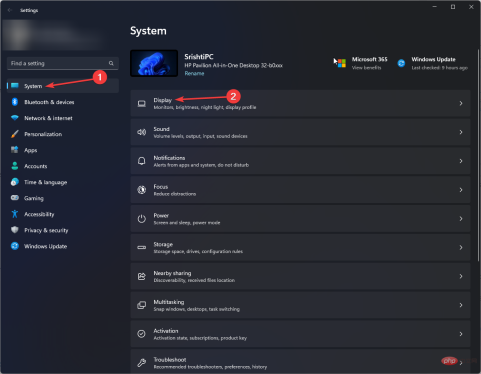The height and width of the screenshot is (374, 481).
Task: Expand Activation via chevron
Action: 461,334
